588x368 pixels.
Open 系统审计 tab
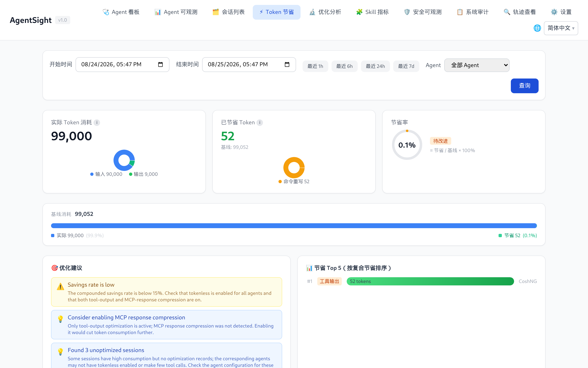473,12
